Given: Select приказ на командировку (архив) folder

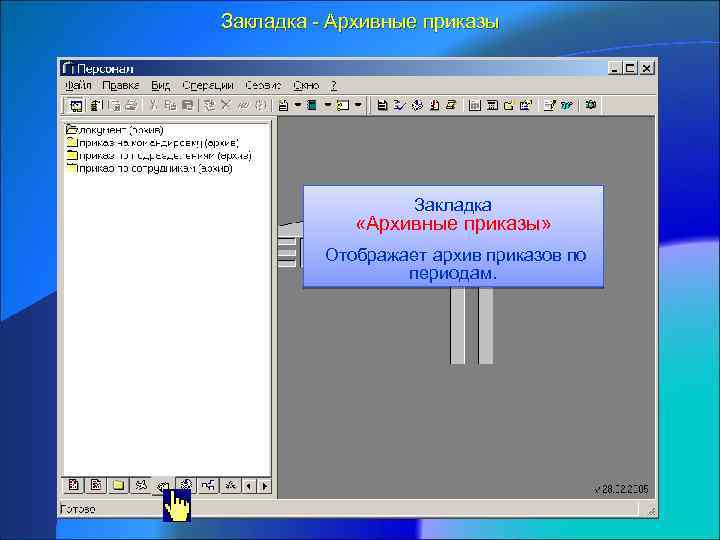Looking at the screenshot, I should pyautogui.click(x=153, y=143).
